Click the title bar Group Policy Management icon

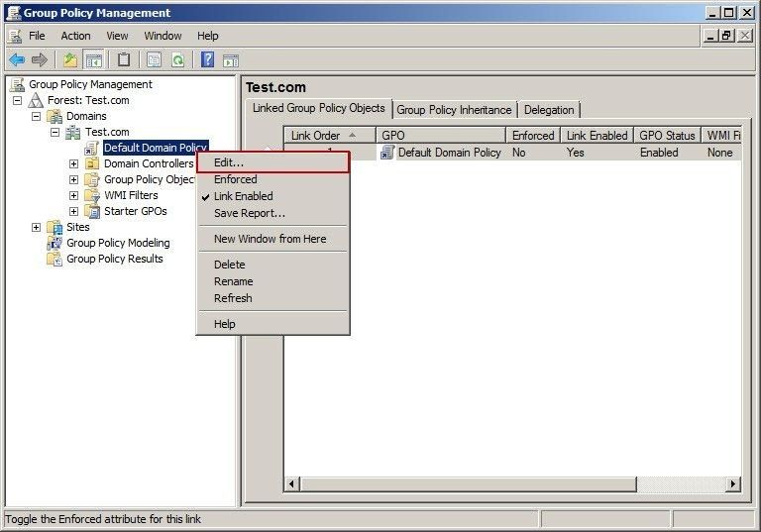[x=13, y=12]
